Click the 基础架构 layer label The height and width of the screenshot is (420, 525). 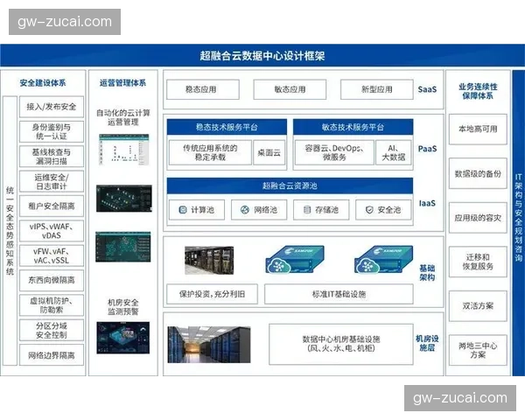coord(427,273)
